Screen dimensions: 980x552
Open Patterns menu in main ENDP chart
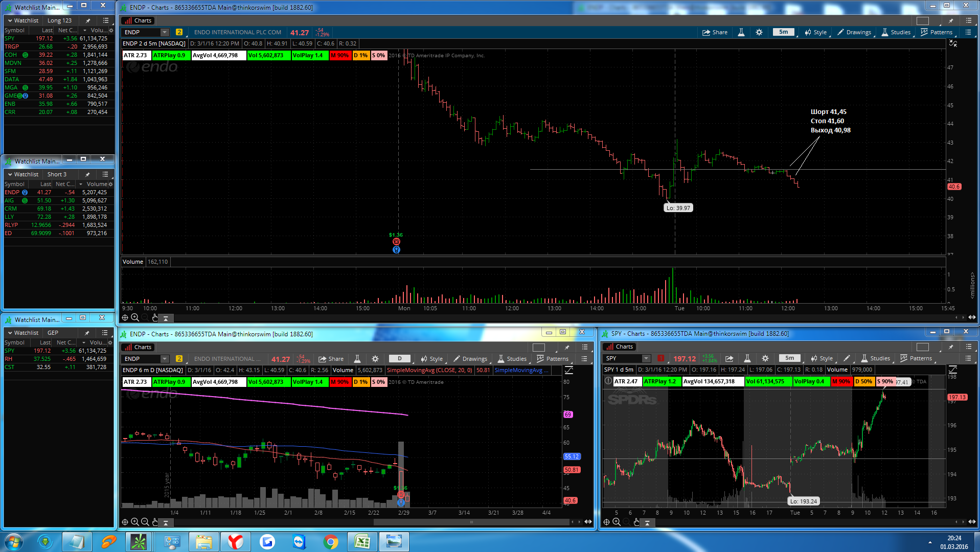pyautogui.click(x=937, y=32)
